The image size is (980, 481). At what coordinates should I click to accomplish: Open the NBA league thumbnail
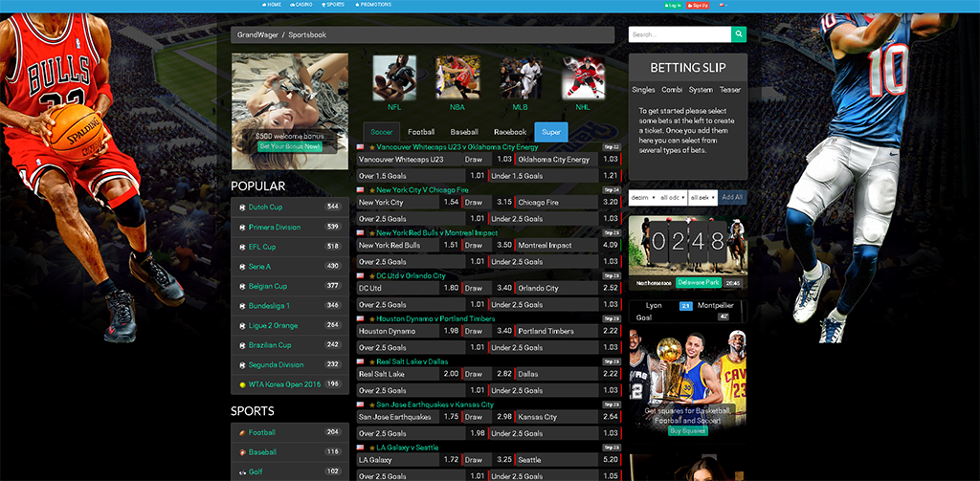(x=457, y=78)
